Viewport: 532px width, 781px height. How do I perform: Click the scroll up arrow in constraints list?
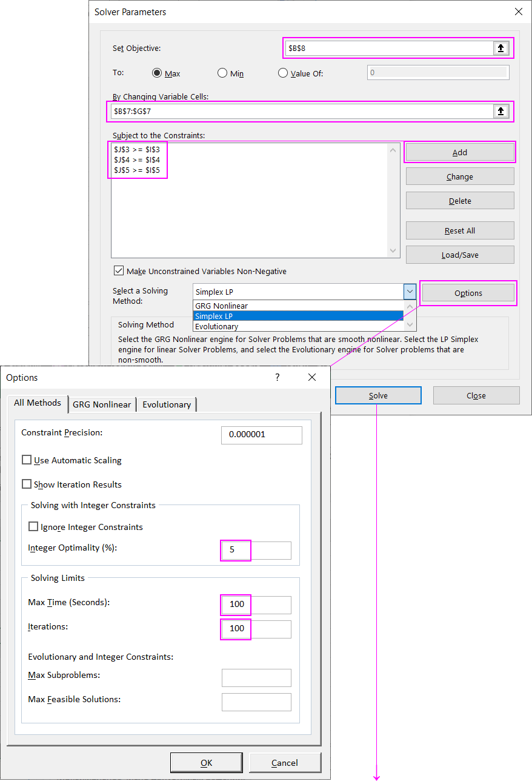(x=393, y=149)
